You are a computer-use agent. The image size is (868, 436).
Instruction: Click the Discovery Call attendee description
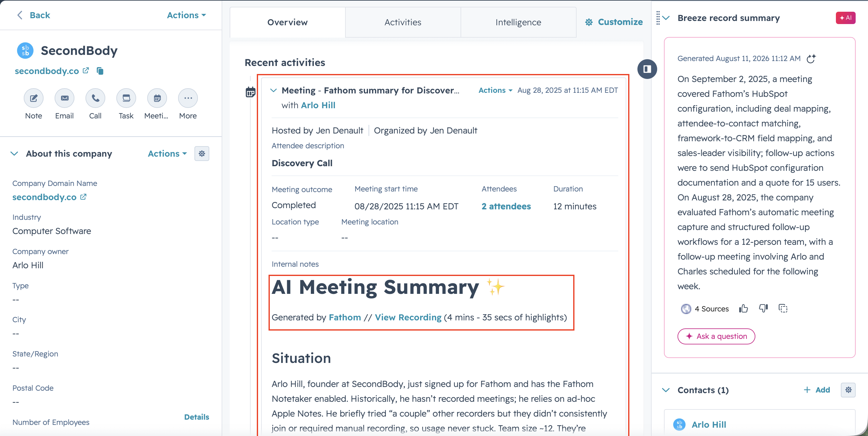[302, 163]
